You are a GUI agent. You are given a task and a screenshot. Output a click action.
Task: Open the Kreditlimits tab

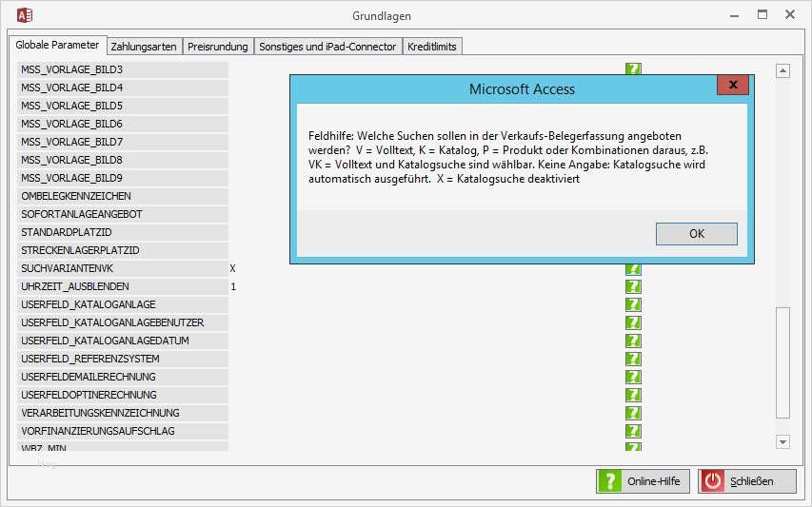[x=432, y=47]
